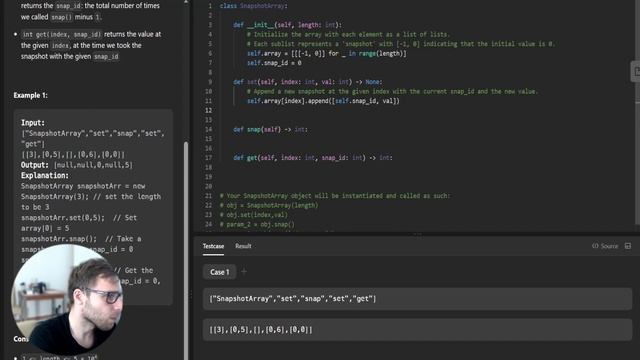Viewport: 640px width, 360px height.
Task: Click line number 12 in the editor gutter
Action: pyautogui.click(x=209, y=110)
